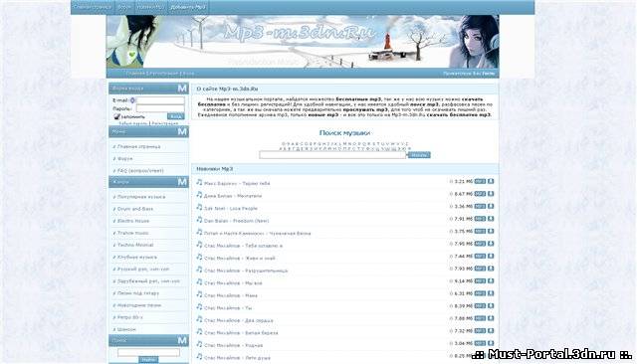The width and height of the screenshot is (637, 364).
Task: Click into the E-mail input field
Action: point(160,100)
